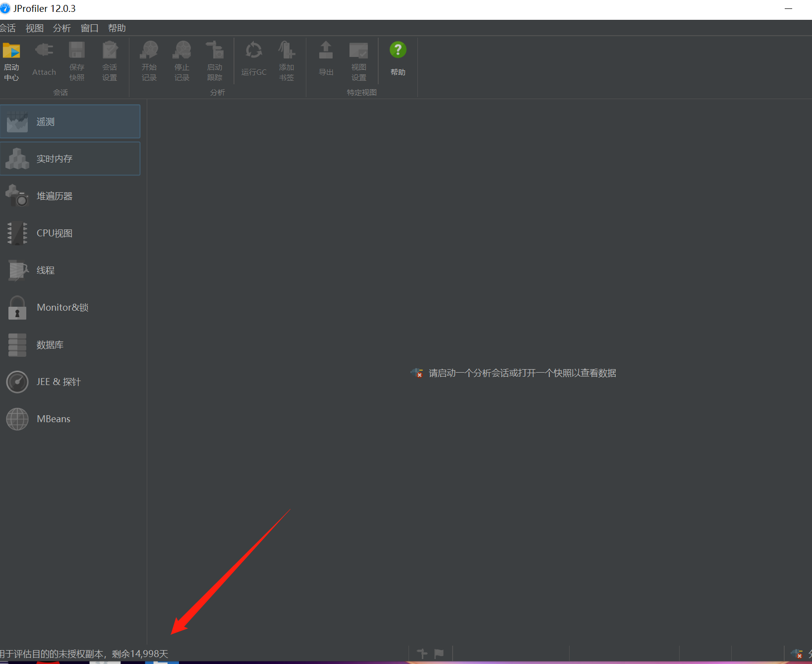Image resolution: width=812 pixels, height=664 pixels.
Task: Click the 请启动一个分析会话 message text
Action: coord(522,373)
